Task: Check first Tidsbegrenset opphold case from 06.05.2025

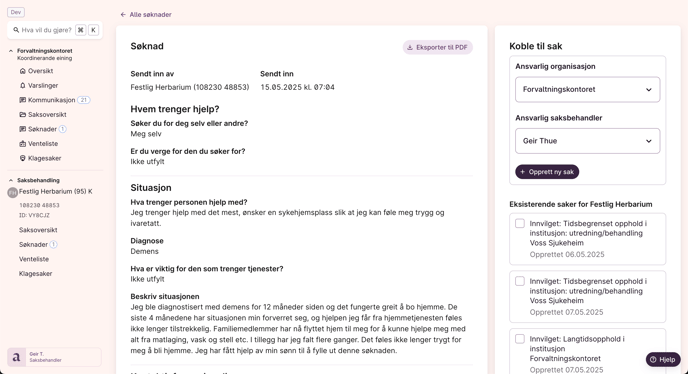Action: point(520,223)
